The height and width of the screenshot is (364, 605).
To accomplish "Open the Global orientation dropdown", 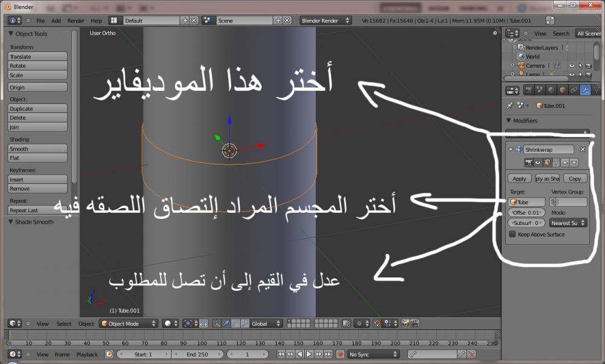I will pos(266,323).
